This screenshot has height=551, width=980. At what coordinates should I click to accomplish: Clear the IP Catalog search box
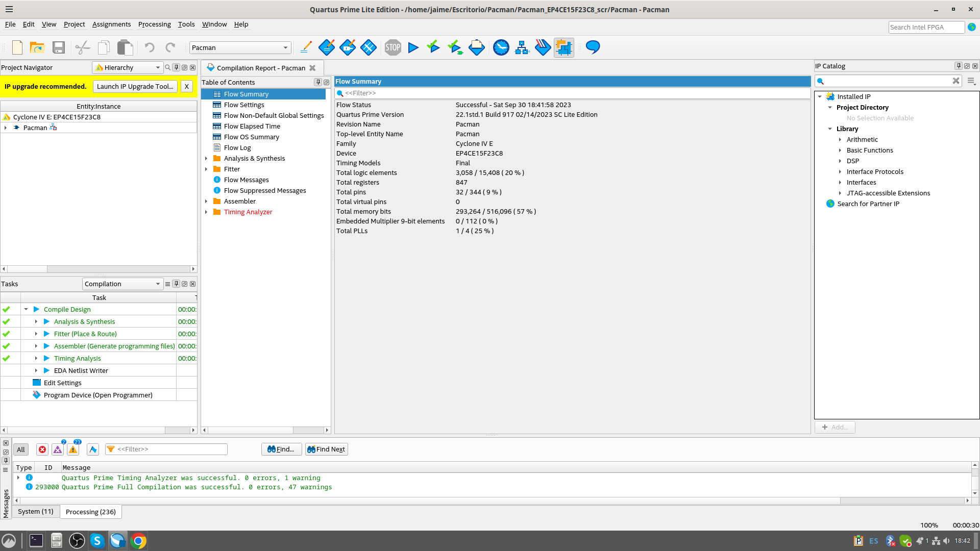pyautogui.click(x=956, y=81)
